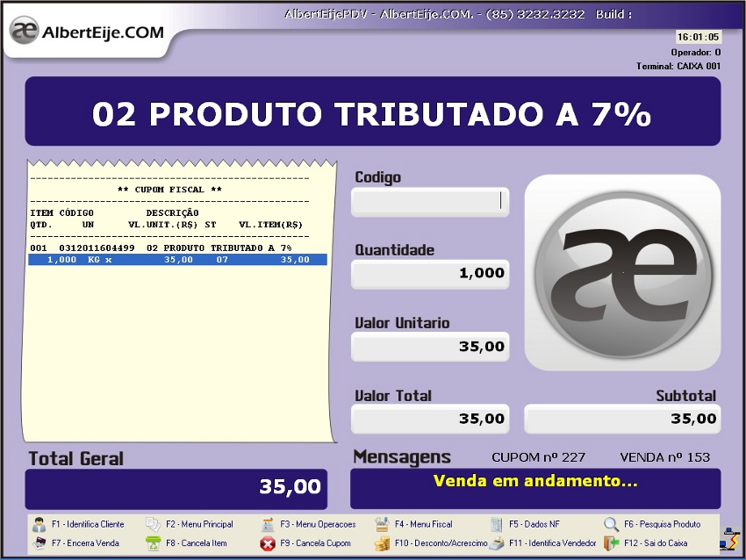Click the Terminal: CAIXA 001 label
Image resolution: width=746 pixels, height=560 pixels.
(x=678, y=66)
